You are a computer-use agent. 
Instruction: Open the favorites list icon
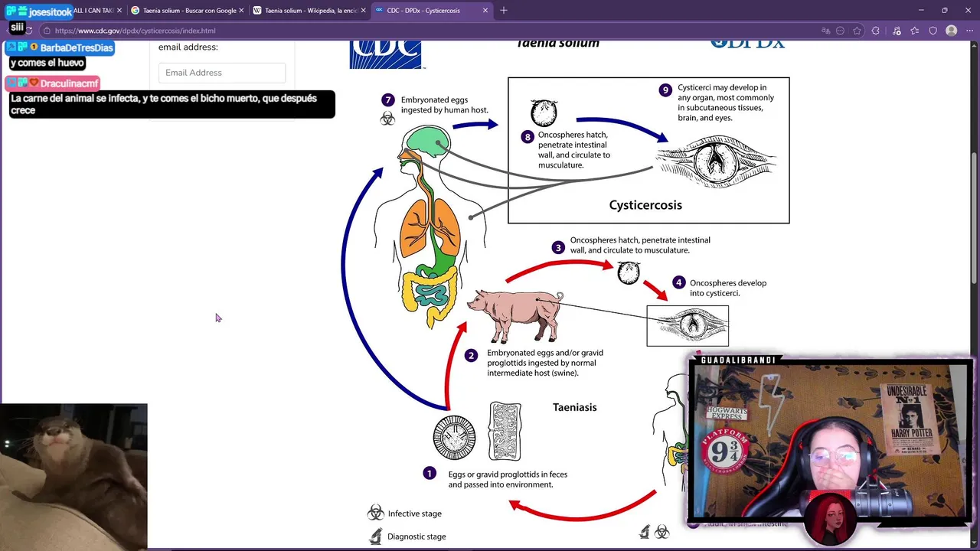point(914,31)
